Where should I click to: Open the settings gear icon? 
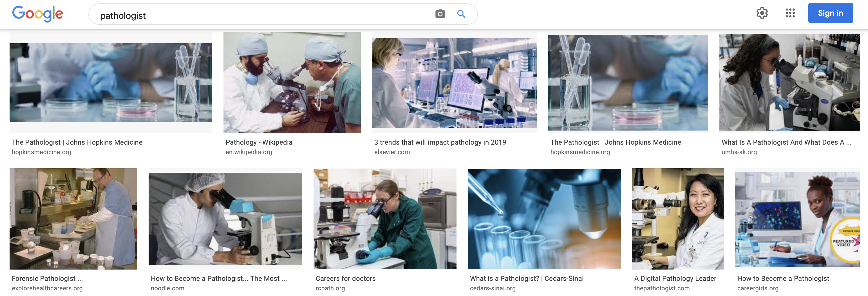(x=762, y=13)
